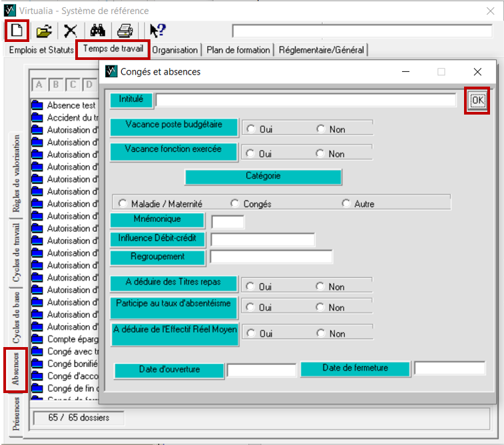Open the Plan de formation tab
The width and height of the screenshot is (504, 445).
(x=238, y=50)
